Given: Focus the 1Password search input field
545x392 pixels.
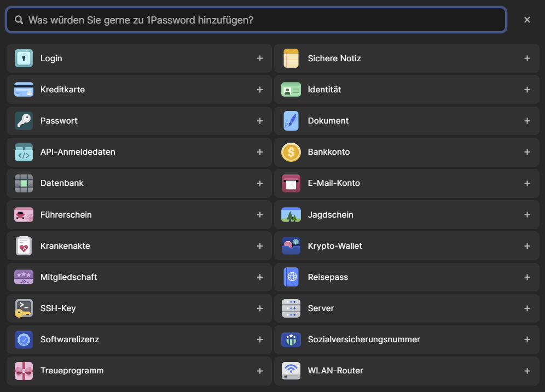Looking at the screenshot, I should click(263, 20).
